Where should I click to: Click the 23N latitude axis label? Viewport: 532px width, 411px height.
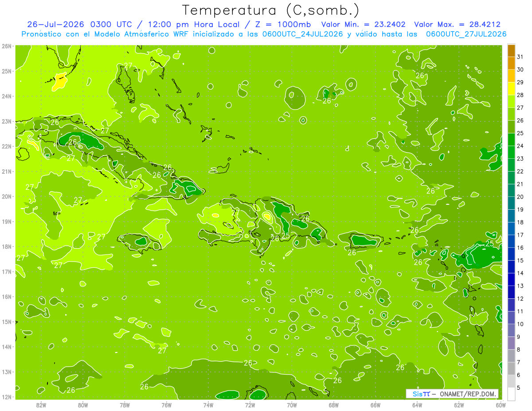tap(7, 121)
